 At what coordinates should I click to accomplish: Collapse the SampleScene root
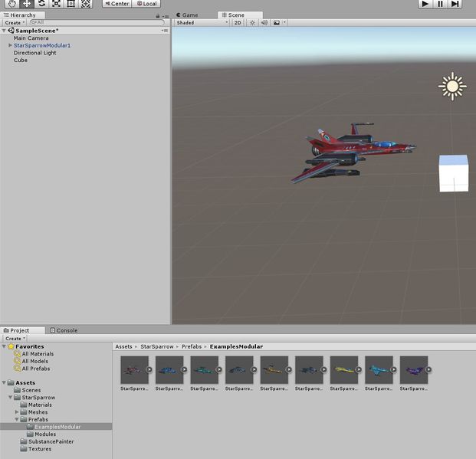[x=4, y=31]
